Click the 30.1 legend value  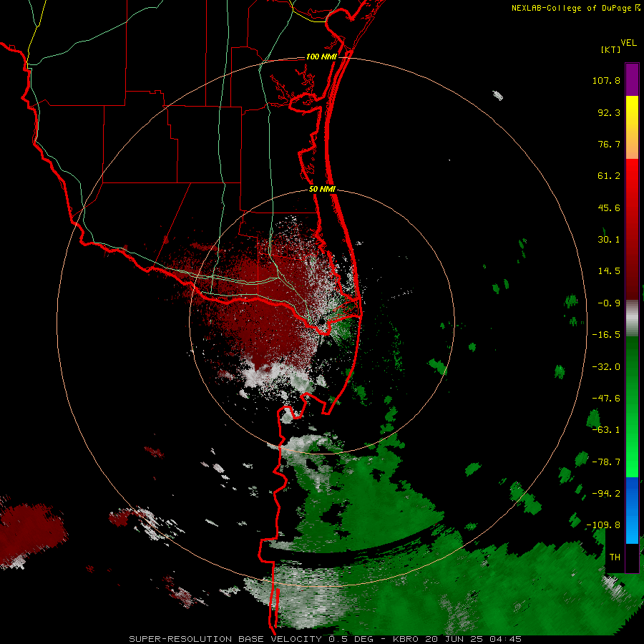pyautogui.click(x=609, y=240)
